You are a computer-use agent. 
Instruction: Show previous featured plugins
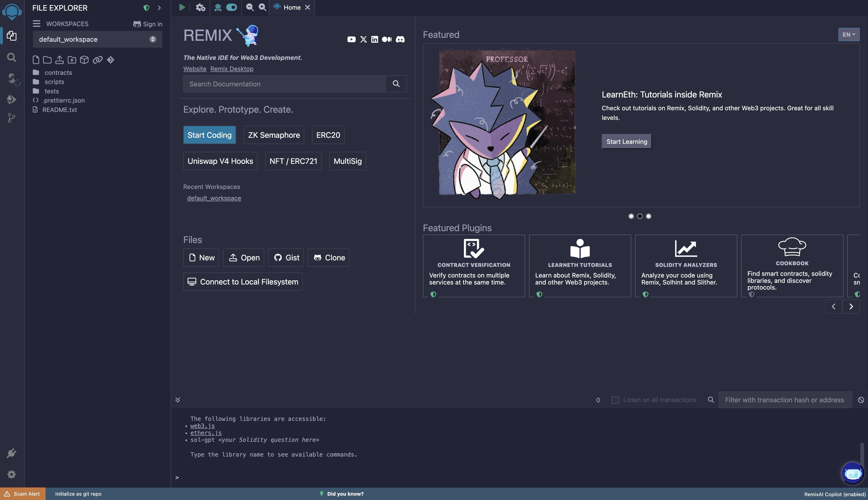[x=834, y=306]
